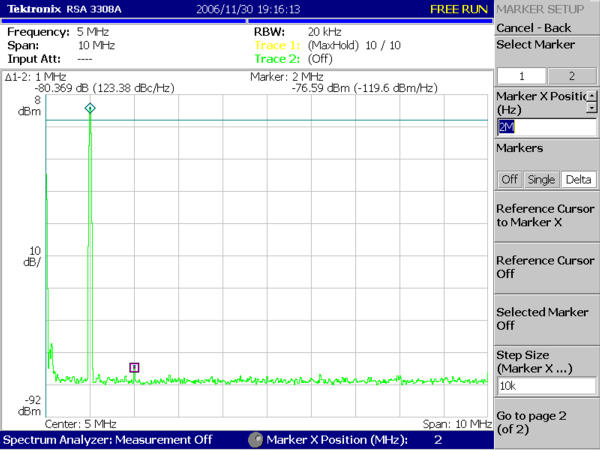Click the magenta square marker on the trace
The image size is (600, 450).
(x=134, y=367)
